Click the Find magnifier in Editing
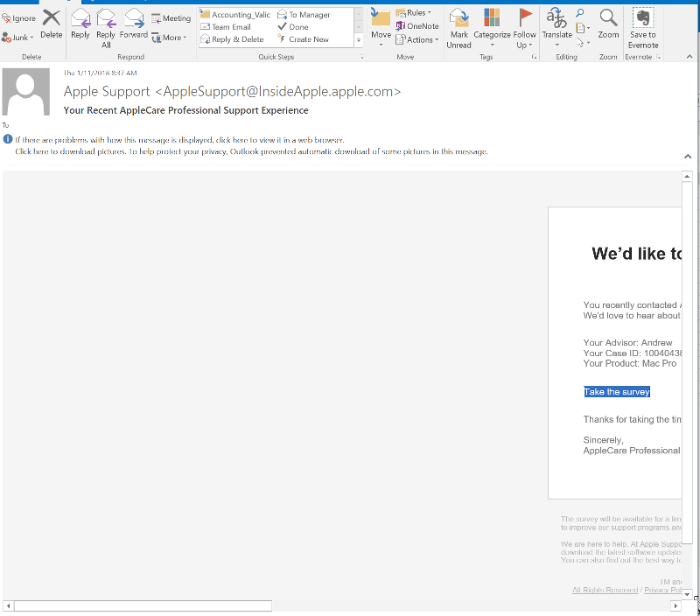Viewport: 700px width, 616px height. tap(579, 13)
